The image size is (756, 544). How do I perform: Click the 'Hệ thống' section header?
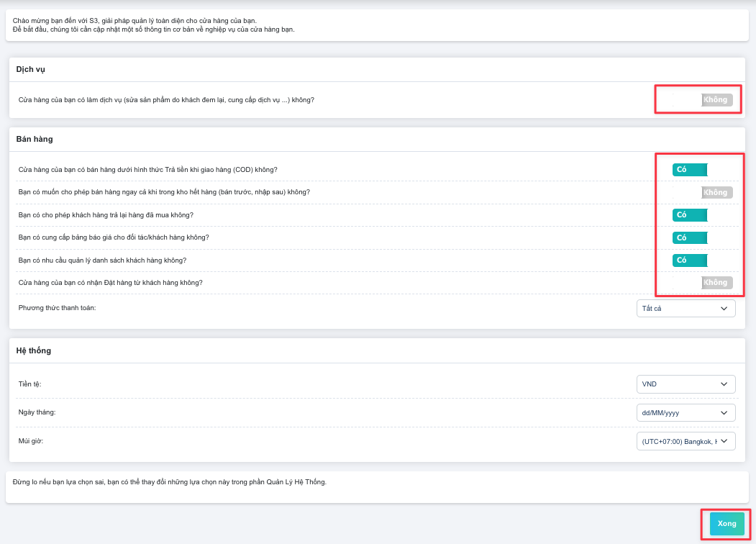[x=34, y=350]
